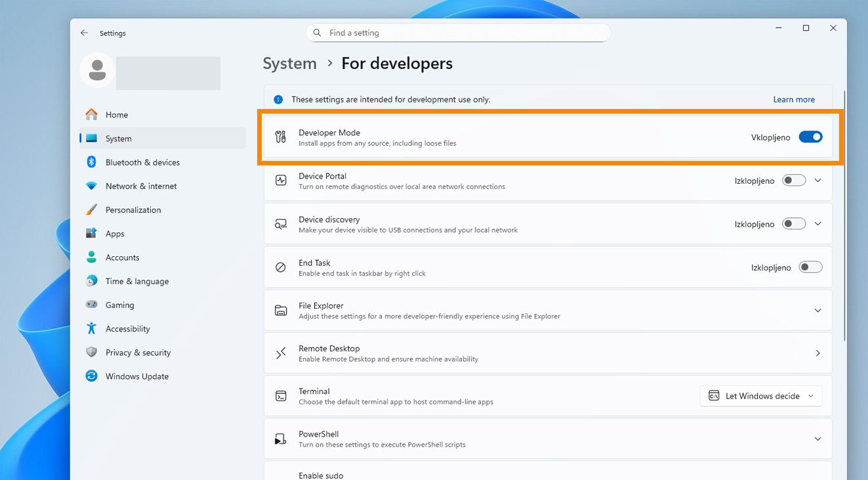
Task: Click the Learn more link
Action: tap(794, 100)
